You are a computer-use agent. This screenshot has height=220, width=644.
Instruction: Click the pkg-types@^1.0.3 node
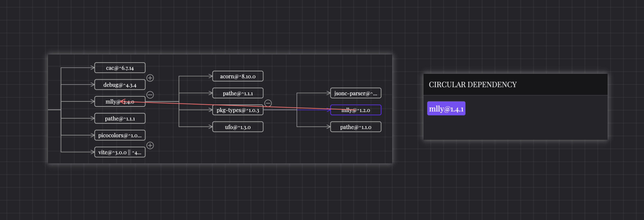point(238,110)
